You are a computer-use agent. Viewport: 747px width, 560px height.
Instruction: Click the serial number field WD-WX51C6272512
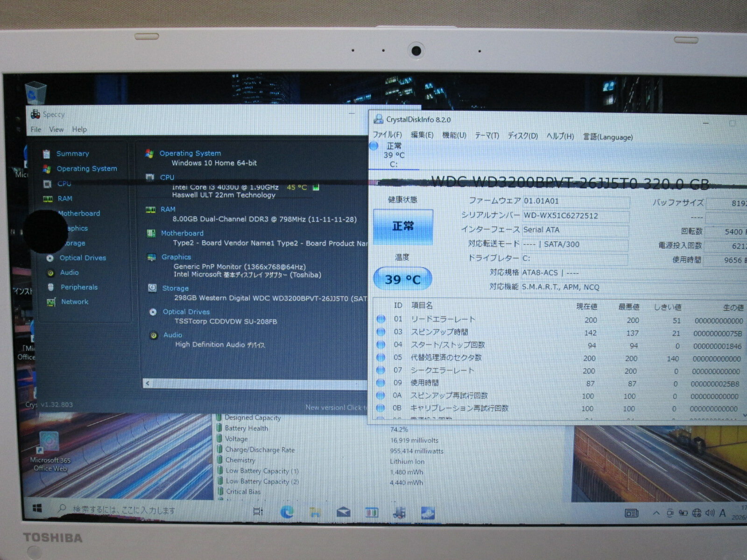pos(576,216)
